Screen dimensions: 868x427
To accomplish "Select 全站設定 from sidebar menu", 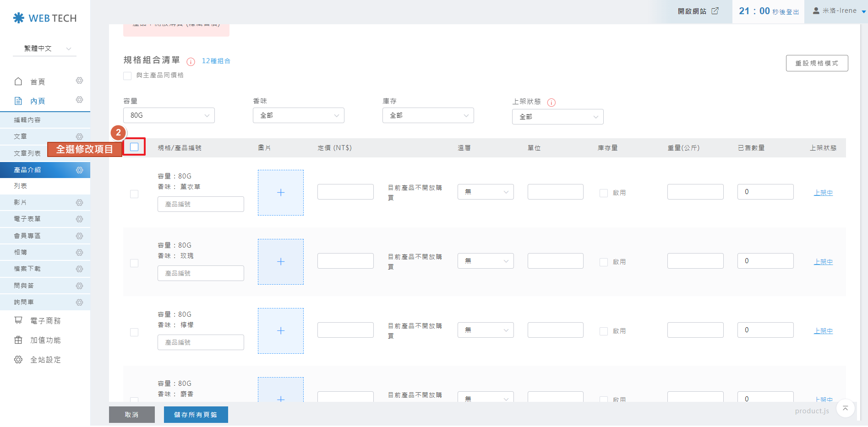I will (45, 360).
